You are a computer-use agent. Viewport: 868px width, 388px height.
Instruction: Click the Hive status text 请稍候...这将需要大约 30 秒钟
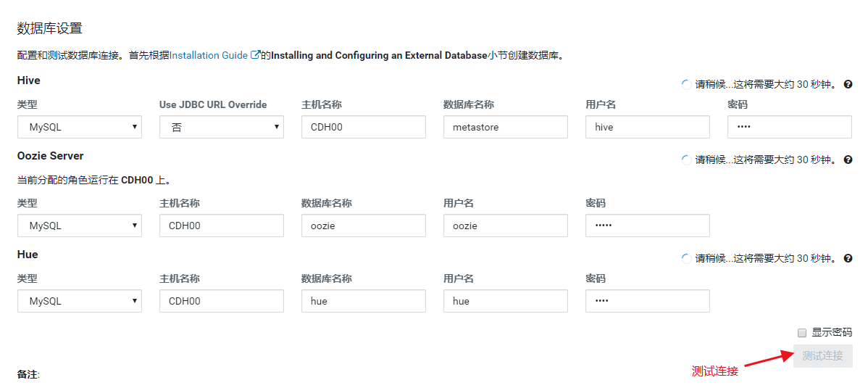[767, 85]
